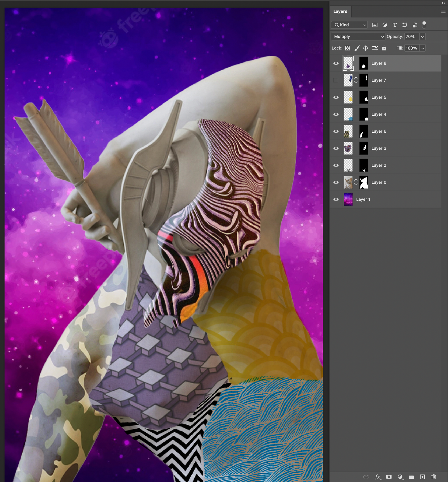
Task: Filter for type layers icon
Action: pos(395,25)
